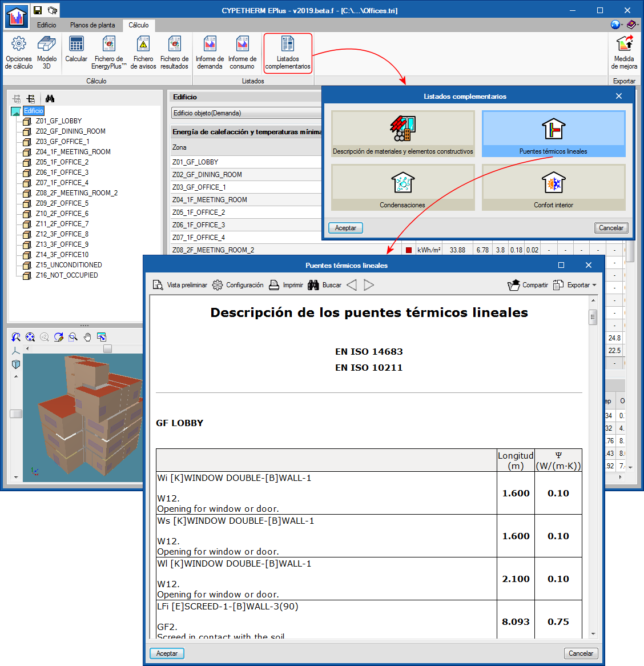
Task: Switch to the Planos de planta tab
Action: [92, 25]
